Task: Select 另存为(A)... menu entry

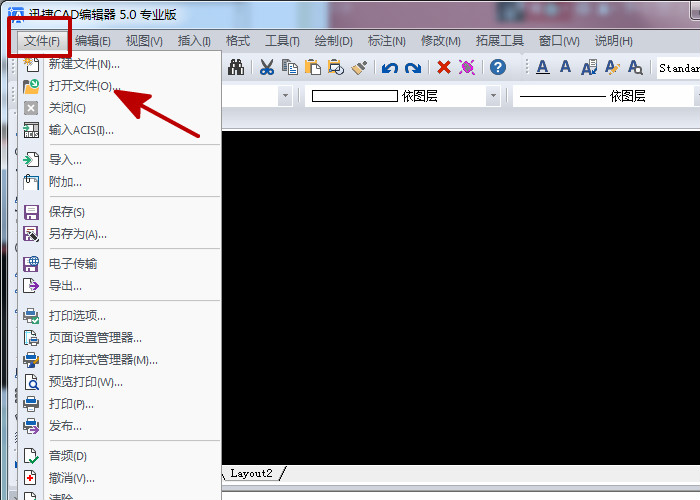Action: [78, 234]
